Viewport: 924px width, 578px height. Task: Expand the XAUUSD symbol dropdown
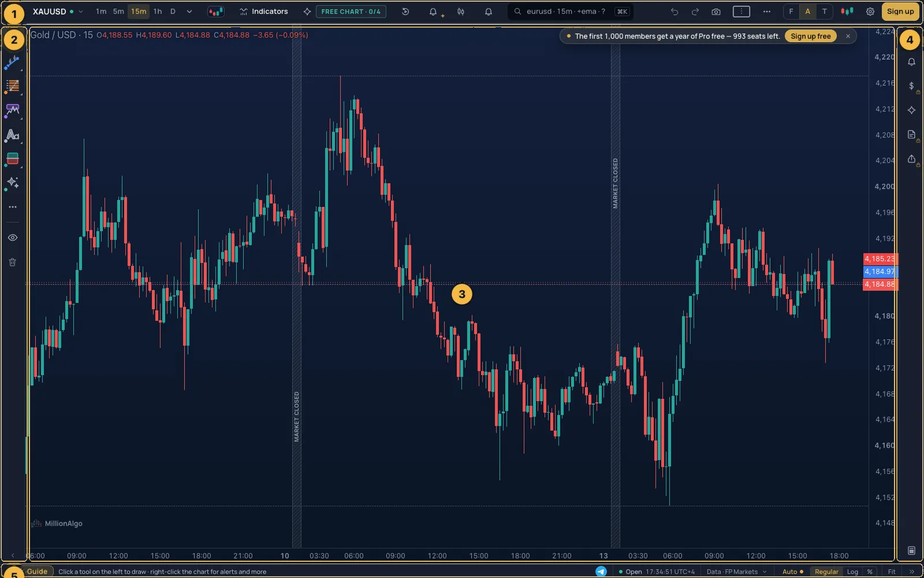(x=81, y=12)
